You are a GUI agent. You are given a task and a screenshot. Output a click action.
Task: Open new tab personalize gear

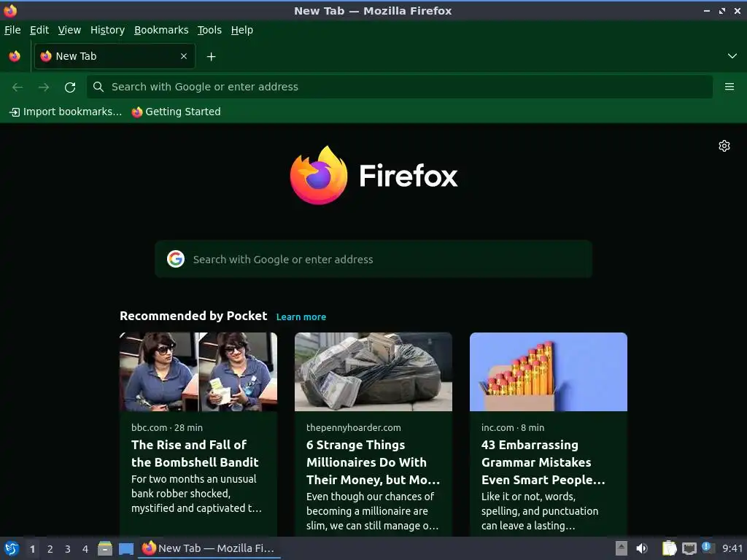click(x=724, y=146)
